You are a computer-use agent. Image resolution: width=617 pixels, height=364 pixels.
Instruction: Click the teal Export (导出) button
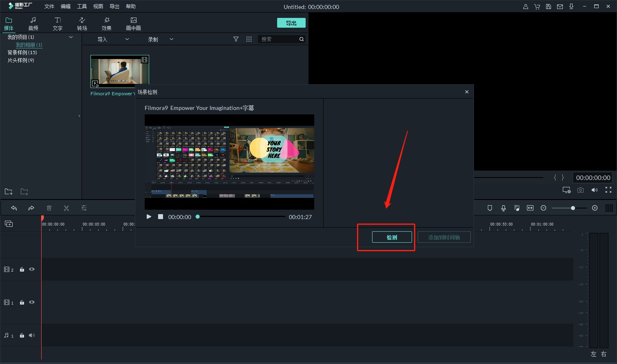[x=291, y=23]
